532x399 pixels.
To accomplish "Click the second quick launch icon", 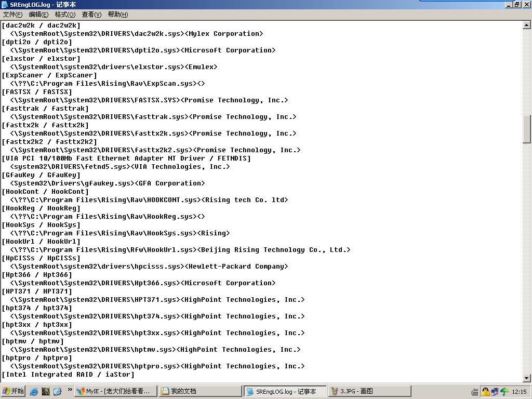I will coord(46,392).
